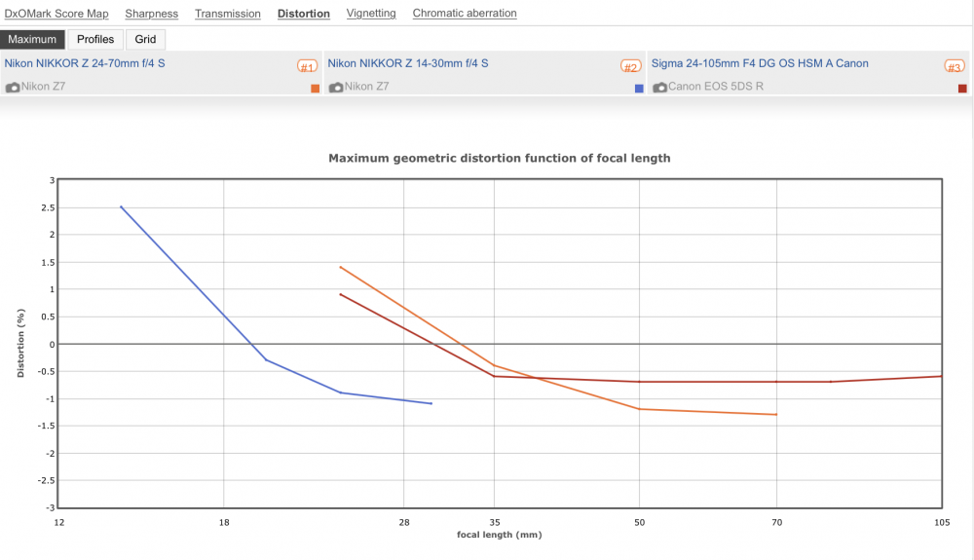Click the chart title about maximum geometric distortion

tap(500, 158)
